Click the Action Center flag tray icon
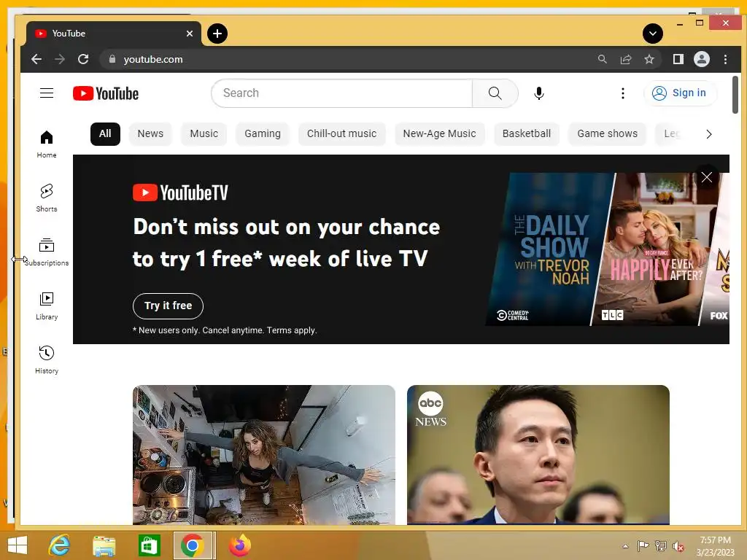This screenshot has width=747, height=560. (643, 546)
